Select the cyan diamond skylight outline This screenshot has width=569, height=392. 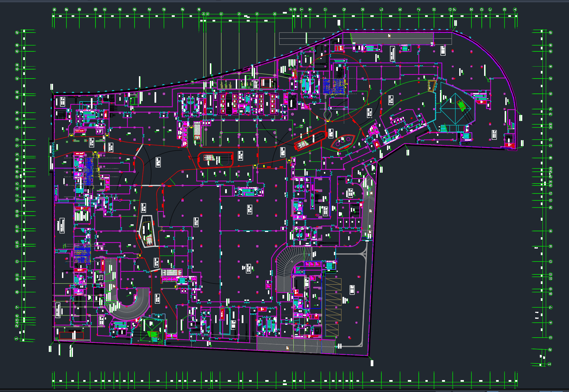pos(456,109)
